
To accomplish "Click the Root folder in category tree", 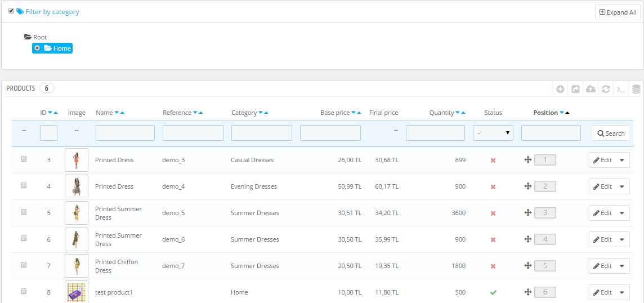I will [35, 37].
